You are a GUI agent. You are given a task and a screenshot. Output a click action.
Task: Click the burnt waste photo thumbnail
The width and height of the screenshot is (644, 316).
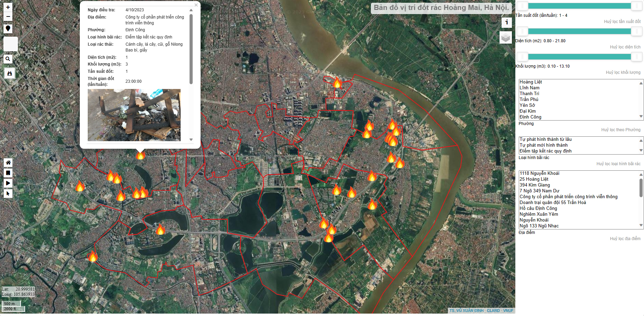[134, 115]
